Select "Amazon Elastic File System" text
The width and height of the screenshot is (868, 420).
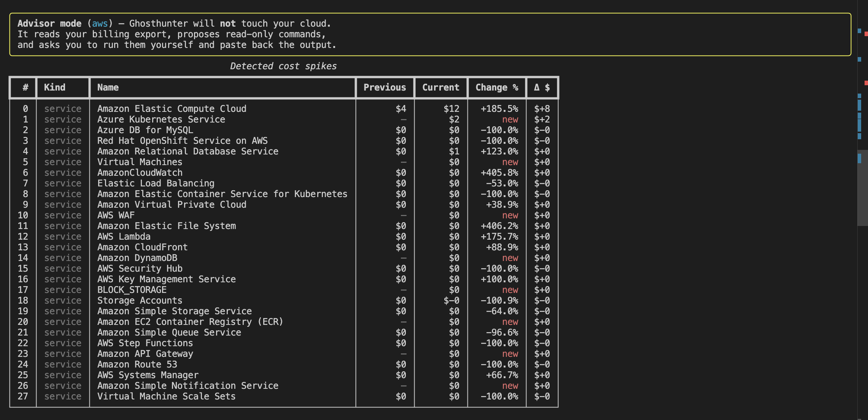click(167, 226)
